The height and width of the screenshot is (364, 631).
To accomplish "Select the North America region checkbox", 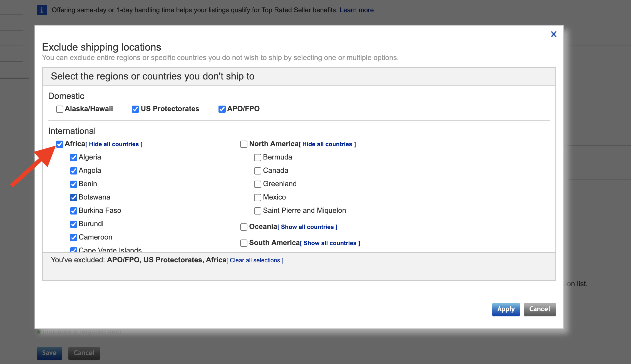I will (244, 144).
